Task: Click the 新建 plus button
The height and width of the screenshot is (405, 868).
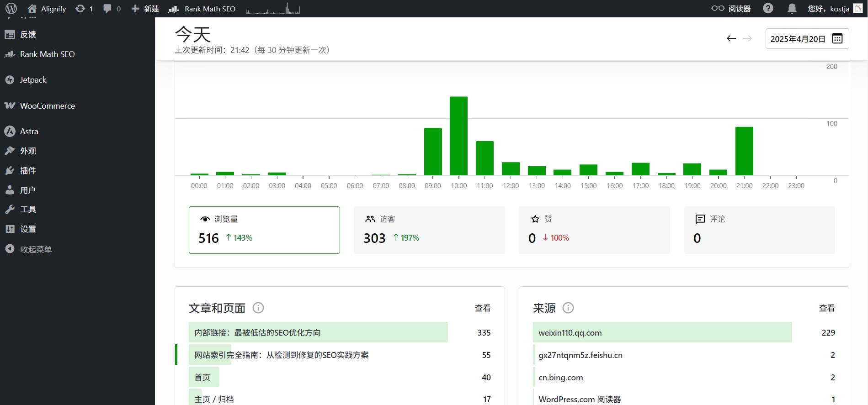Action: point(145,9)
